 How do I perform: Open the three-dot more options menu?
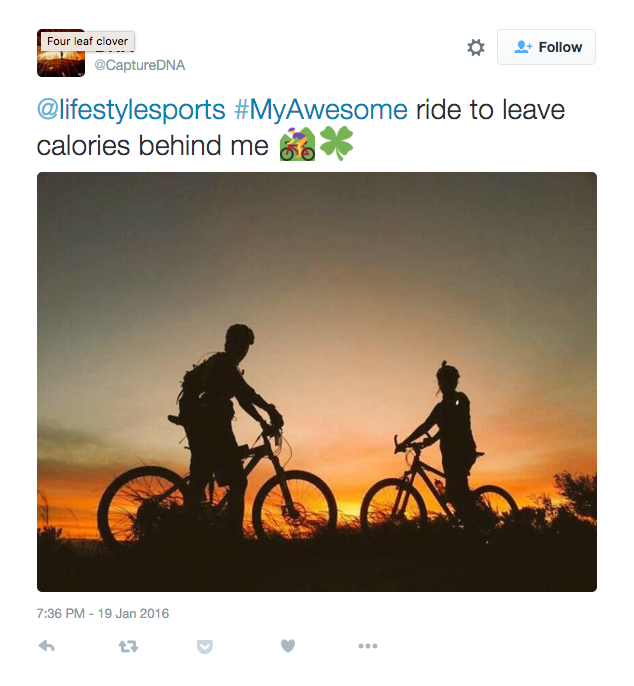pos(368,646)
